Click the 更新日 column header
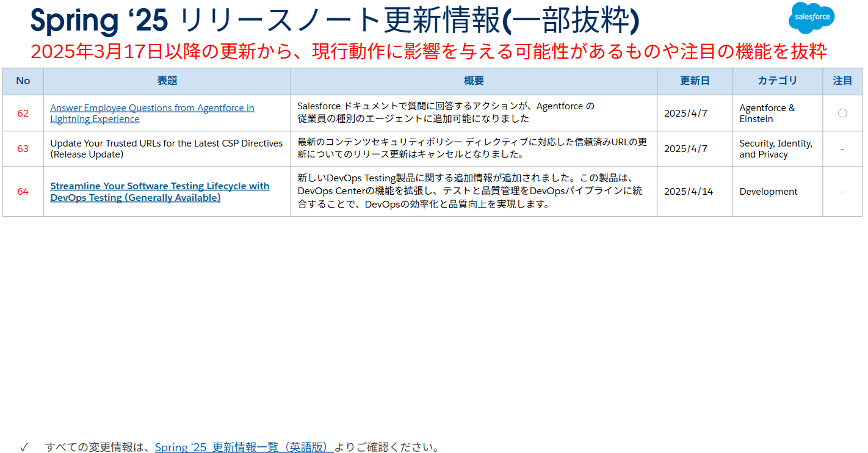This screenshot has width=868, height=453. [695, 81]
